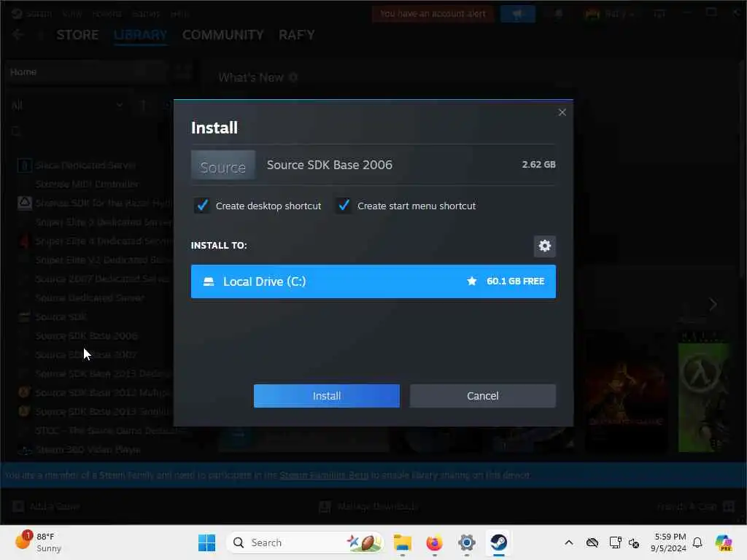The width and height of the screenshot is (747, 560).
Task: Open the notifications bell in Steam
Action: 559,14
